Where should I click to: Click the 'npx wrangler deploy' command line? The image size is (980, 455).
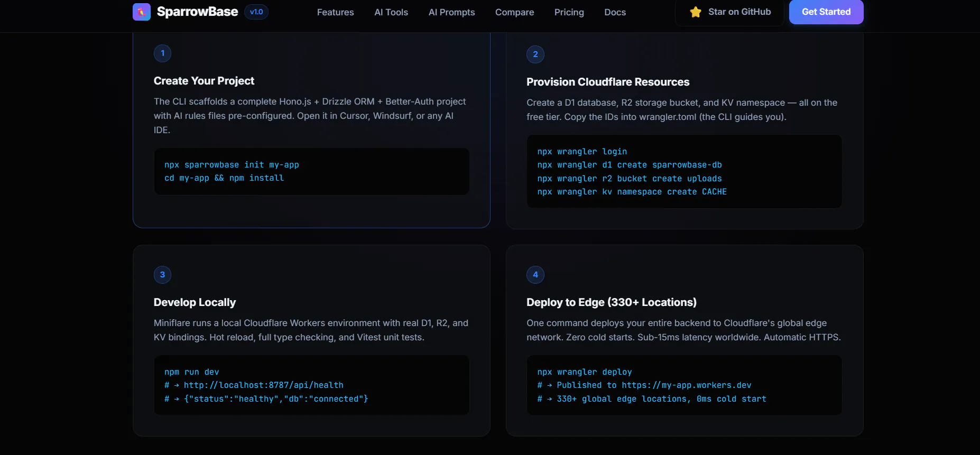click(x=585, y=372)
